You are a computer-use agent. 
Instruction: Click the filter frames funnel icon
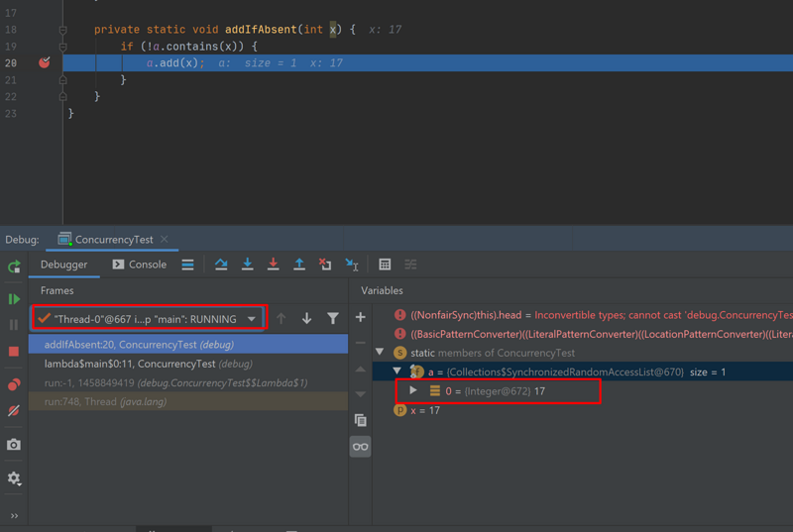click(x=333, y=318)
